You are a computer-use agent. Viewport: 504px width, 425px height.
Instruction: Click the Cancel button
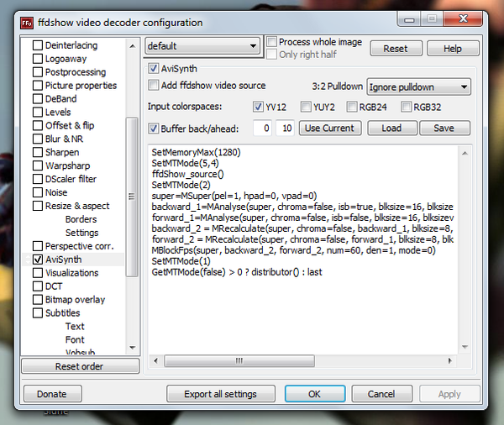[x=382, y=394]
